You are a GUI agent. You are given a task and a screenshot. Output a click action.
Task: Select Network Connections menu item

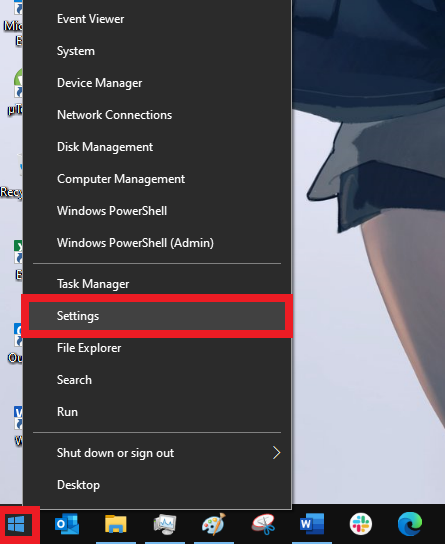pos(157,115)
